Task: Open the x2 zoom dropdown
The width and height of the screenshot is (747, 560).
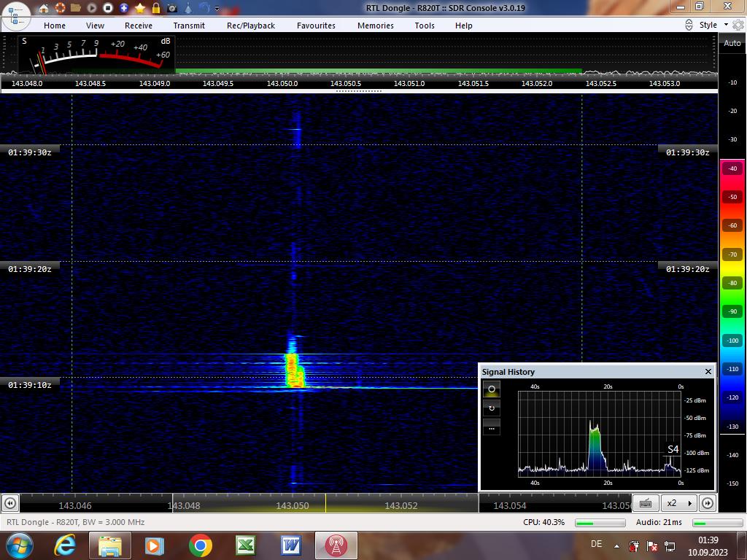Action: 679,503
